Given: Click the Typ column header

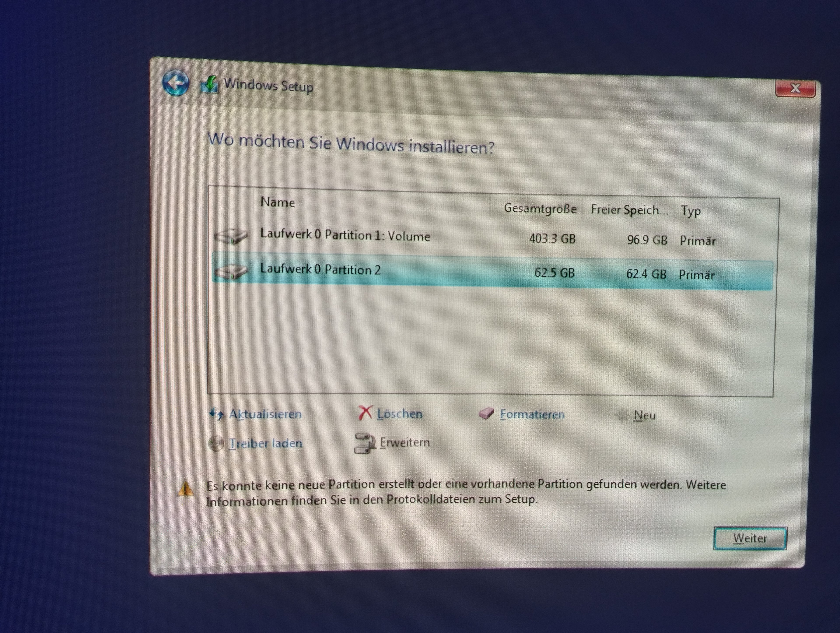Looking at the screenshot, I should coord(690,211).
